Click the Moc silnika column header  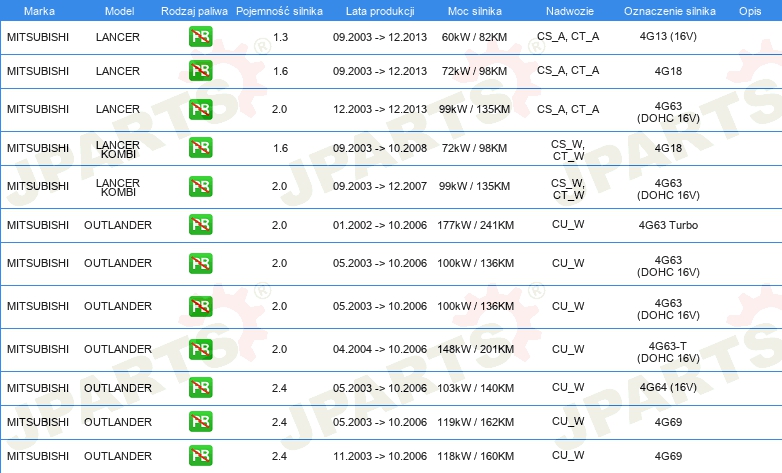click(474, 11)
